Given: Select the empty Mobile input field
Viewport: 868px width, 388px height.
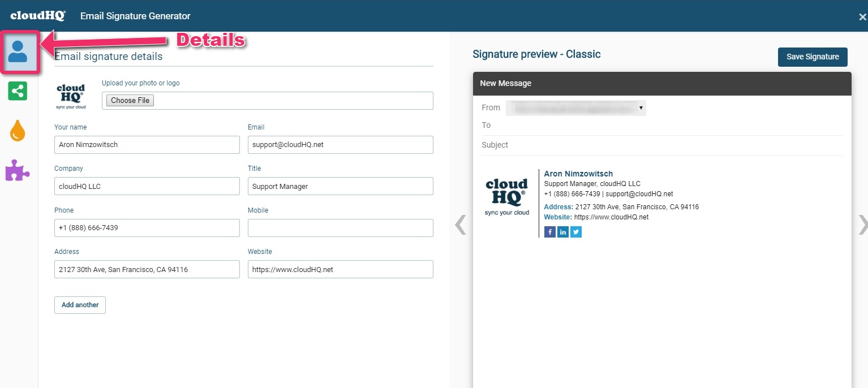Looking at the screenshot, I should coord(340,227).
